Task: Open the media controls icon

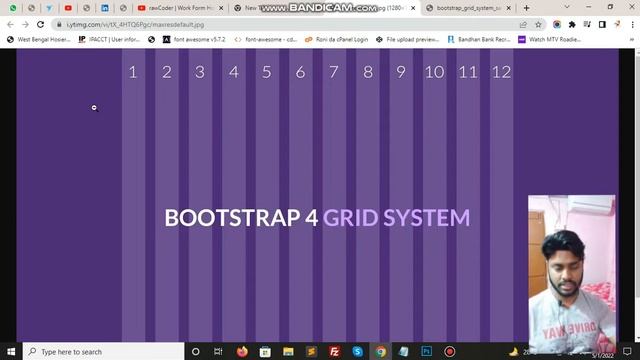Action: [587, 24]
